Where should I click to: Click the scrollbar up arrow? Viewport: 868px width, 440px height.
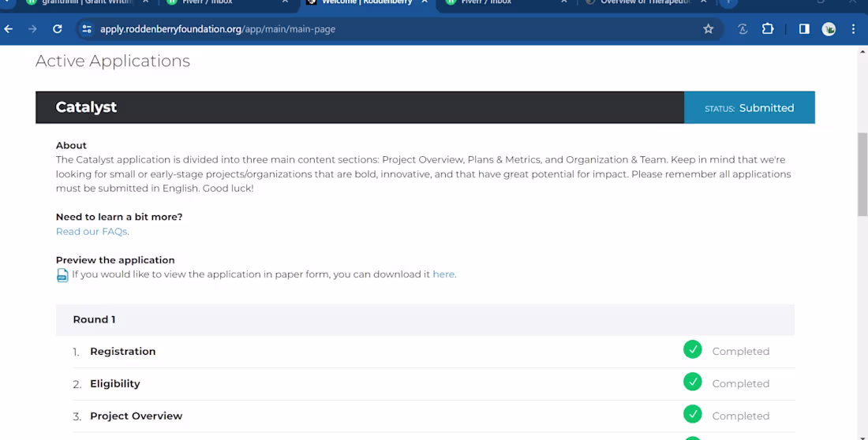(862, 51)
